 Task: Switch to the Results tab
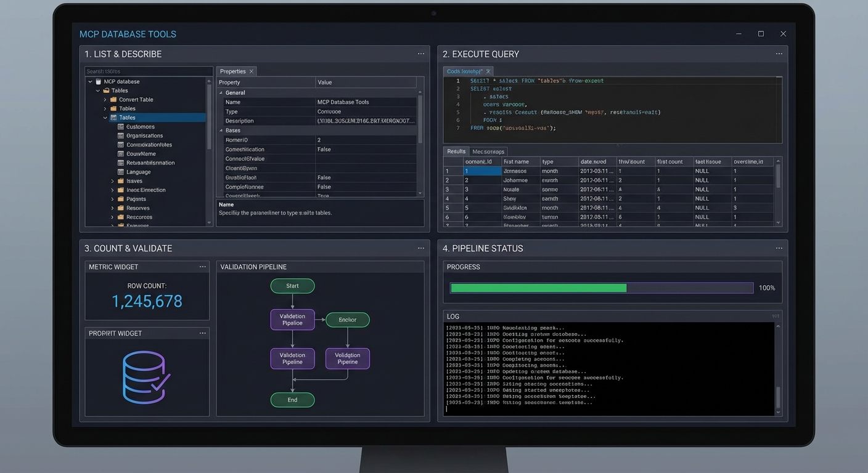456,152
